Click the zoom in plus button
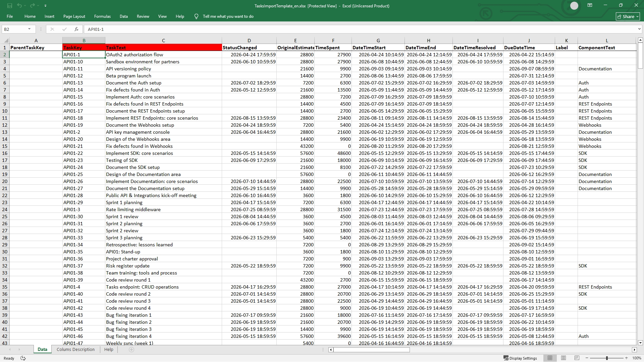644x362 pixels. click(626, 358)
